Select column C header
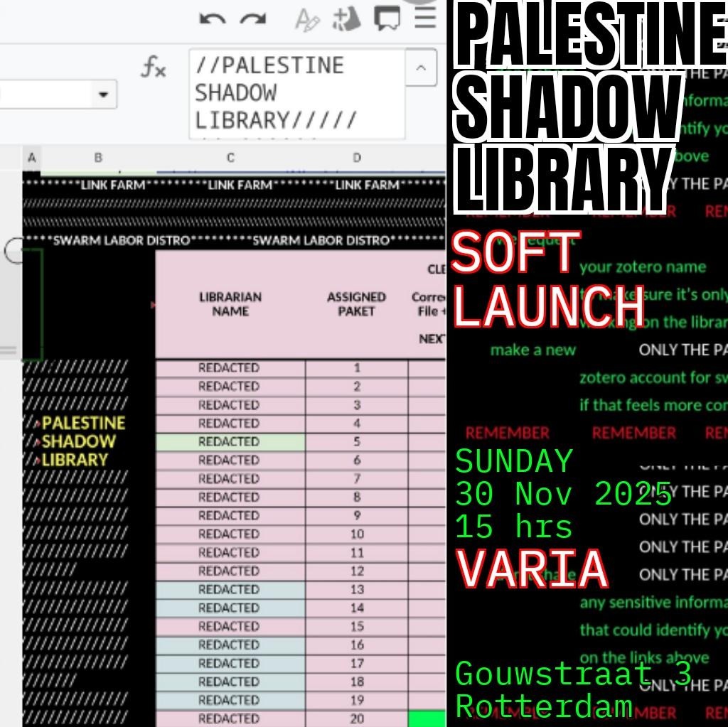The image size is (728, 727). tap(230, 158)
